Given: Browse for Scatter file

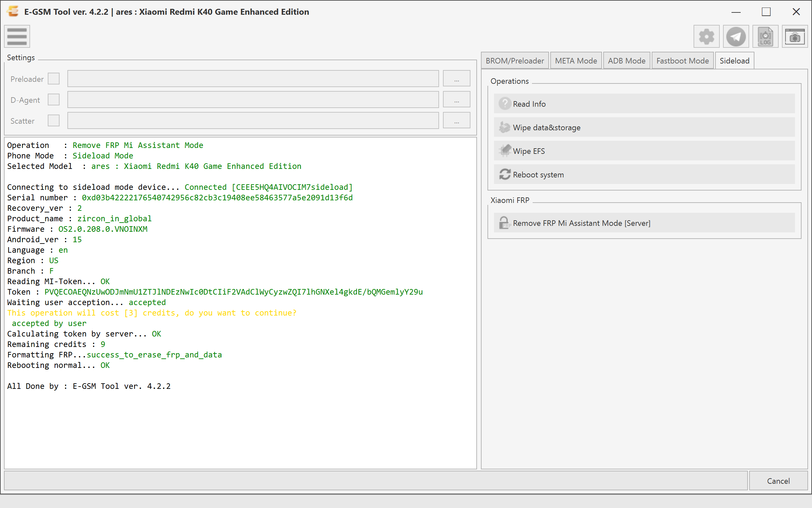Looking at the screenshot, I should (x=456, y=120).
